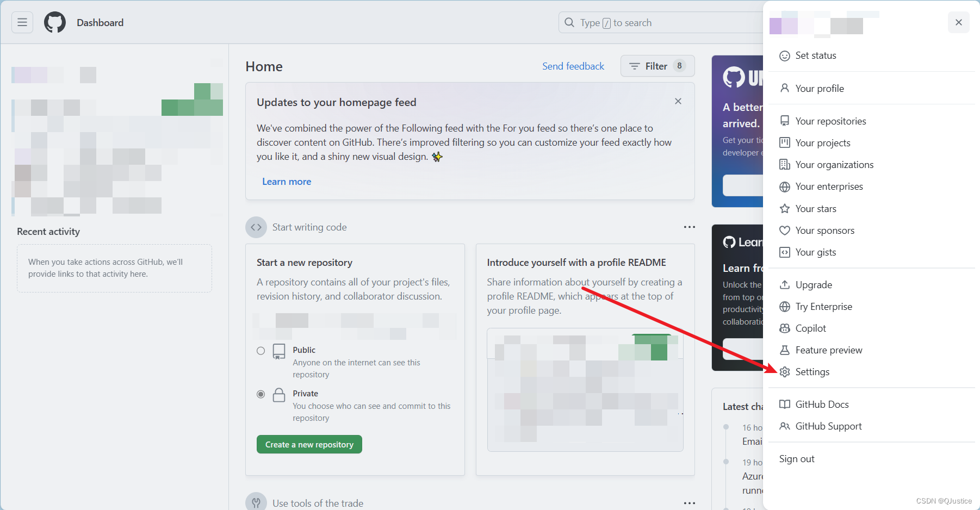The height and width of the screenshot is (510, 980).
Task: Dismiss the homepage feed update banner
Action: tap(678, 101)
